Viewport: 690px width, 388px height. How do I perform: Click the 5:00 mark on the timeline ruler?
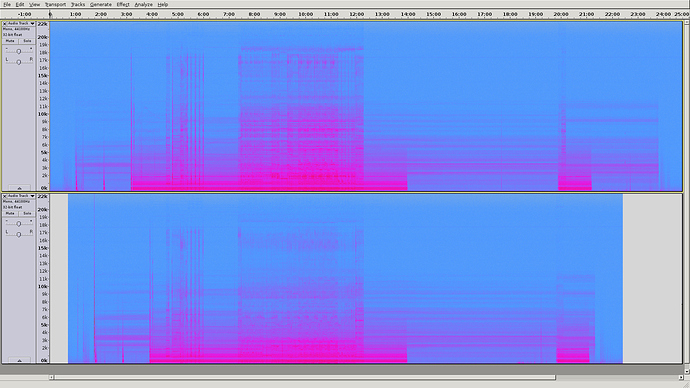click(177, 15)
